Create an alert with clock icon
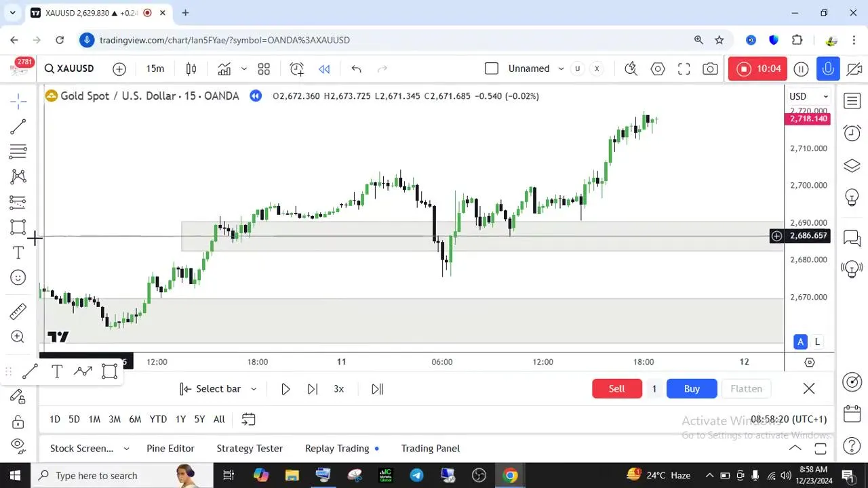 point(296,68)
